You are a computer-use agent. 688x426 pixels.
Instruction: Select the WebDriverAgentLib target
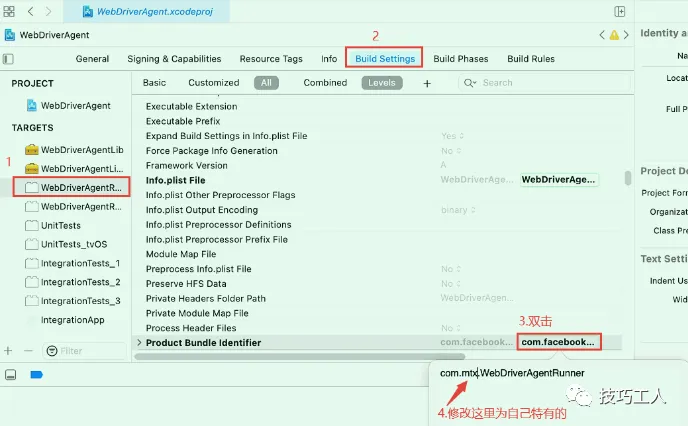click(74, 150)
